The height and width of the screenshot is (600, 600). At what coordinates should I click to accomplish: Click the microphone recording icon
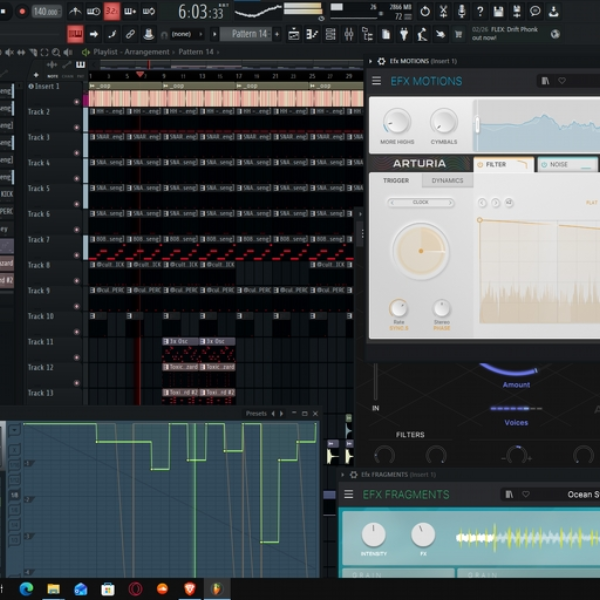pyautogui.click(x=462, y=11)
